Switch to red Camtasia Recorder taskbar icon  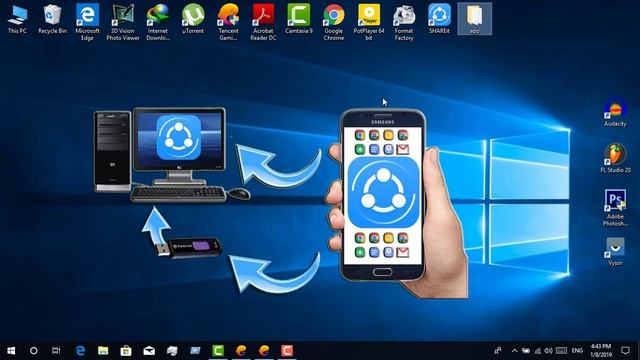[x=287, y=351]
